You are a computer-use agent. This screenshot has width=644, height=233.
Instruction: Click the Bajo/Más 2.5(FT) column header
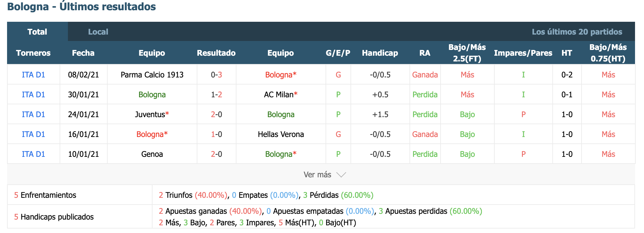pos(467,53)
